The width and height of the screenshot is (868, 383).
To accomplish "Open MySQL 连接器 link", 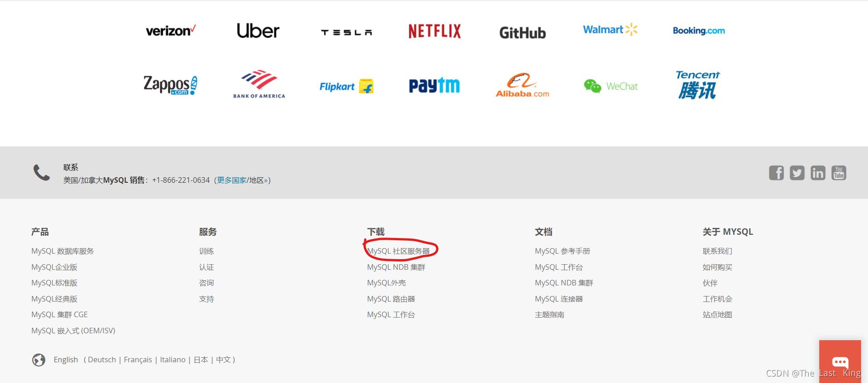I will tap(559, 299).
